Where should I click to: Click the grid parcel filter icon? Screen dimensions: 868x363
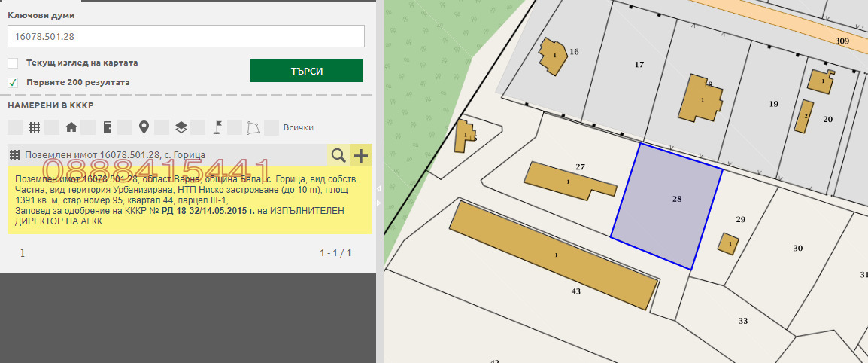point(35,127)
